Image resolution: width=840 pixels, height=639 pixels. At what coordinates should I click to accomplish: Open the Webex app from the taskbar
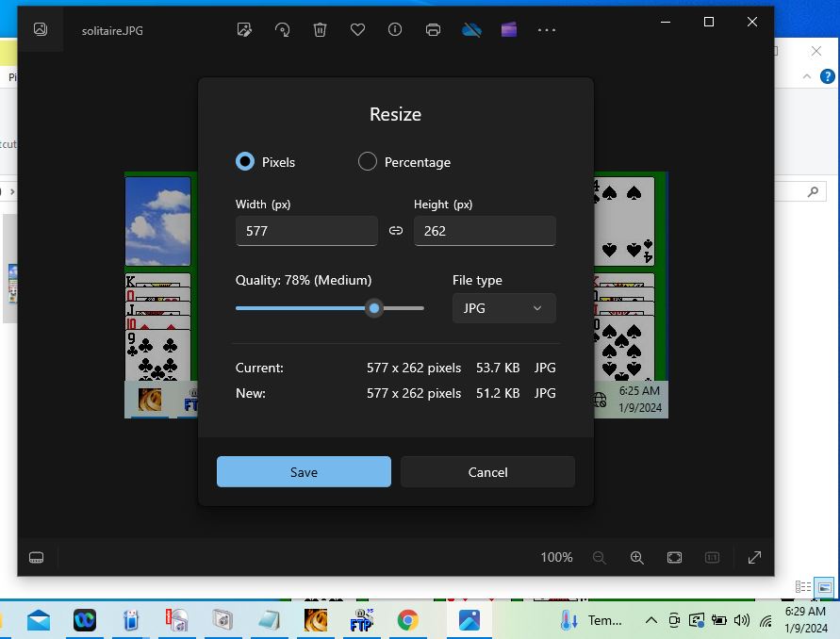pyautogui.click(x=85, y=620)
